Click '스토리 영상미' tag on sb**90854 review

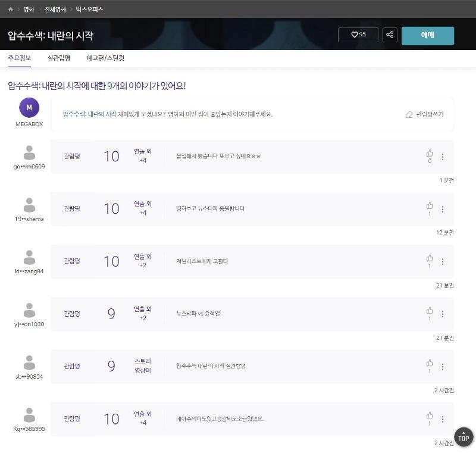point(143,366)
